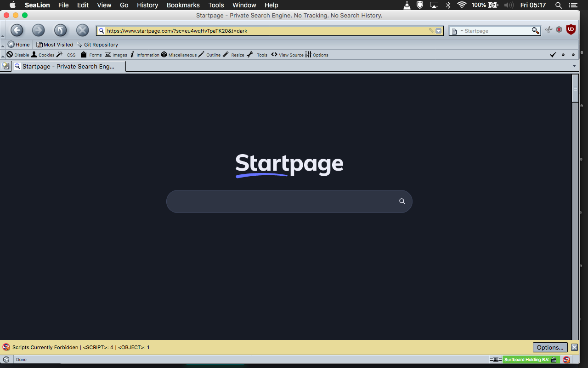Click the checkmark icon on developer toolbar

553,55
